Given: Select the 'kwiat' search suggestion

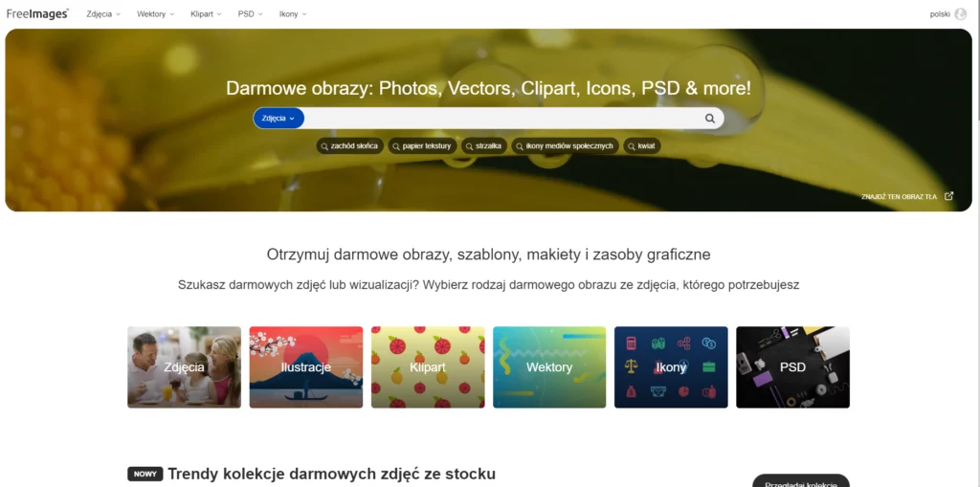Looking at the screenshot, I should pos(642,145).
